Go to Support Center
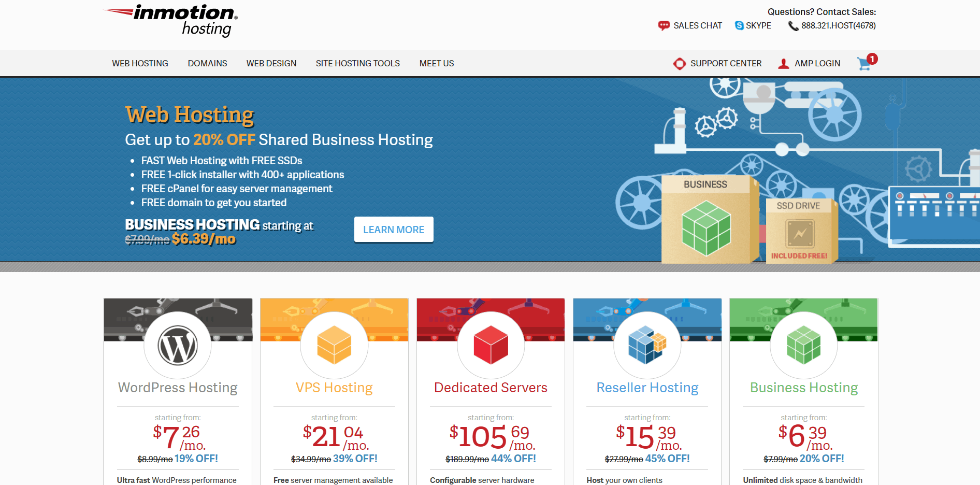The height and width of the screenshot is (485, 980). pyautogui.click(x=726, y=63)
